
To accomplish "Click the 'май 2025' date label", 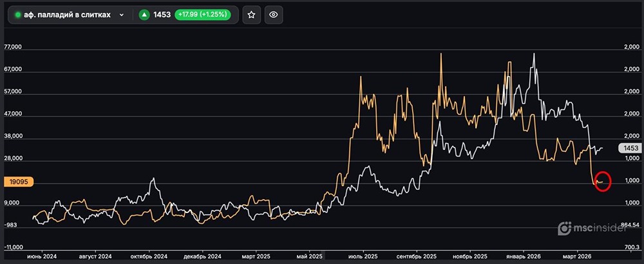I will pos(309,256).
